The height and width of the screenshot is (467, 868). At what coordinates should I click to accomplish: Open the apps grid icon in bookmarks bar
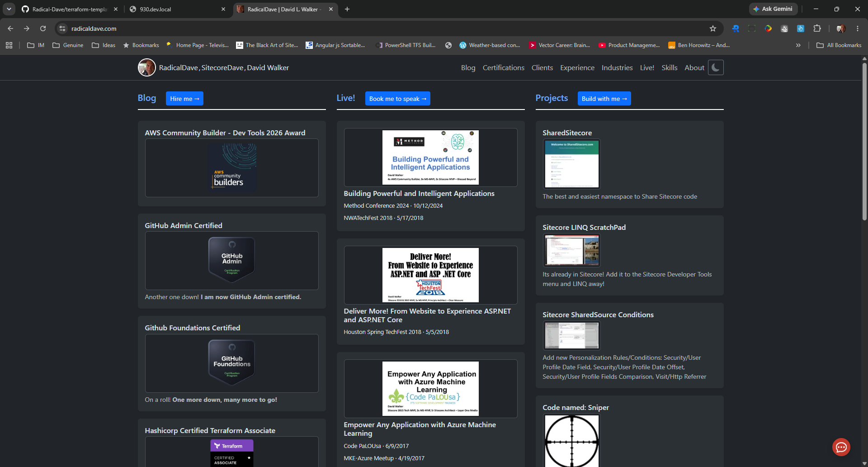point(9,45)
